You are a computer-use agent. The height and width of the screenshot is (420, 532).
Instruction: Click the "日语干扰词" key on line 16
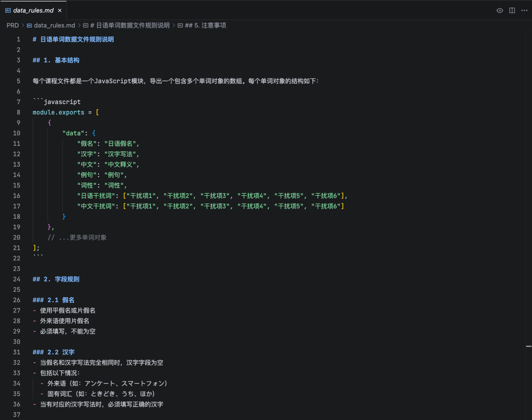pos(96,196)
